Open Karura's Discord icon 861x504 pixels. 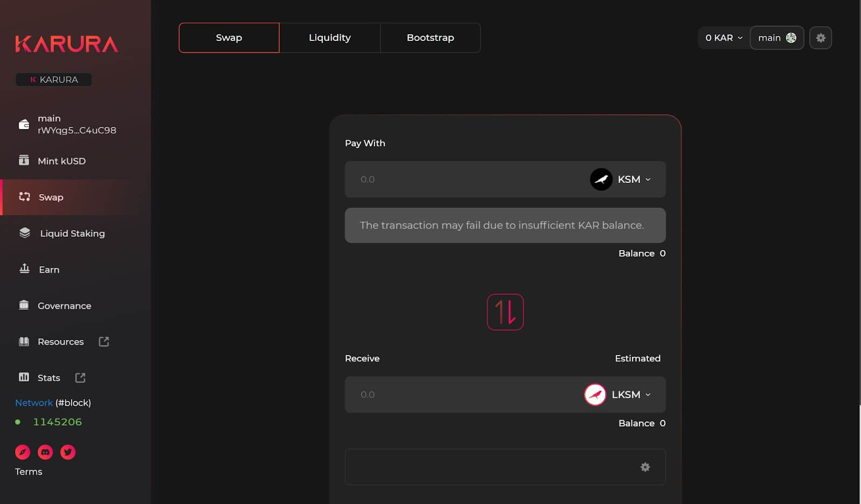45,452
